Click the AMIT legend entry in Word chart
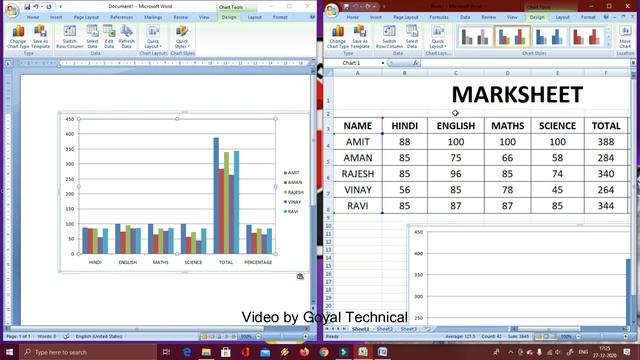Viewport: 640px width, 360px height. [x=292, y=173]
